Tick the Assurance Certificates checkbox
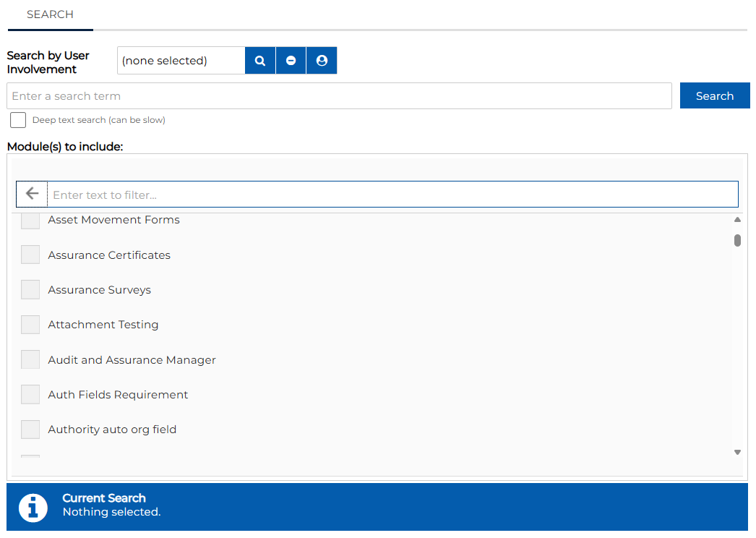 click(30, 255)
